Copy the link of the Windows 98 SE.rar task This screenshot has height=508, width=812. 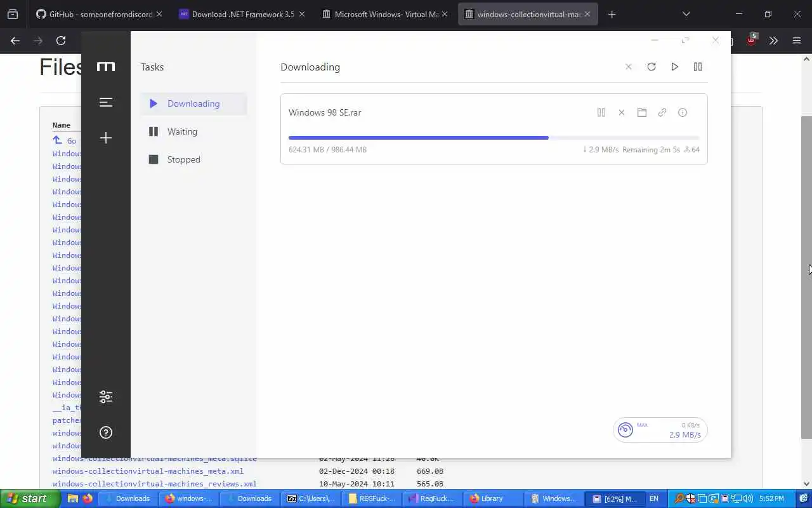click(x=662, y=112)
